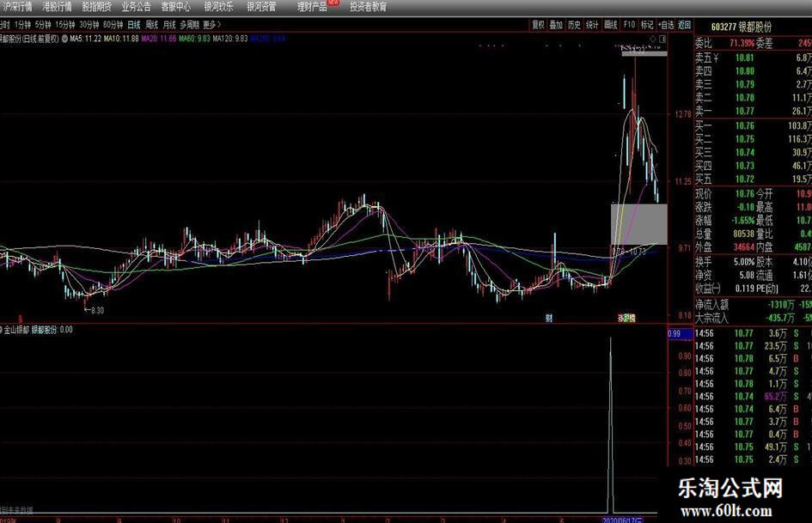Open the 业务公告 menu

[x=137, y=7]
